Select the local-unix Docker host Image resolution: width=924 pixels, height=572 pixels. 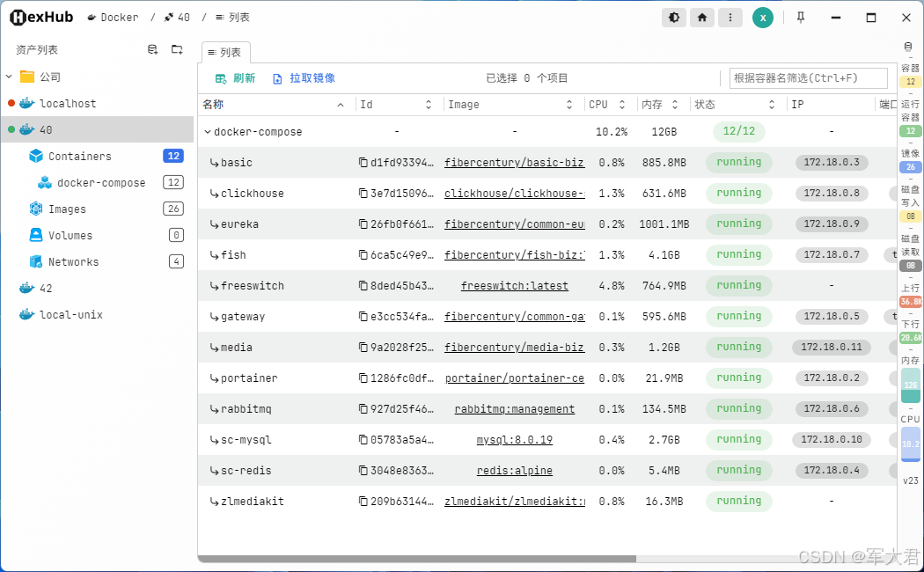(70, 314)
